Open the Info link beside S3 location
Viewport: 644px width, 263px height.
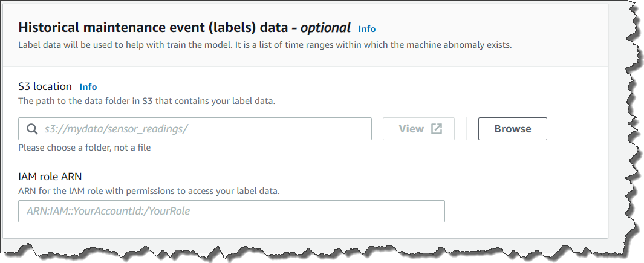point(88,87)
